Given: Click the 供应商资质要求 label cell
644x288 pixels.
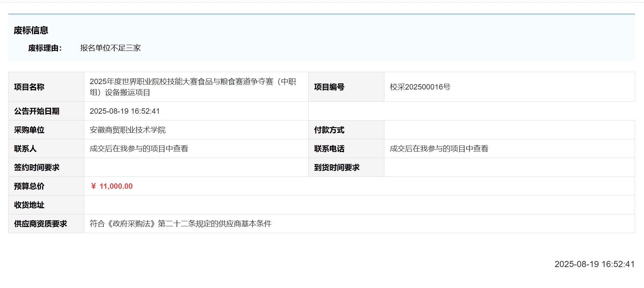Looking at the screenshot, I should coord(40,224).
